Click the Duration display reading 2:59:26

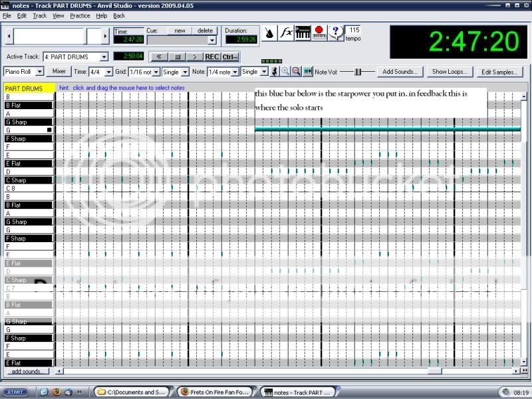(241, 39)
